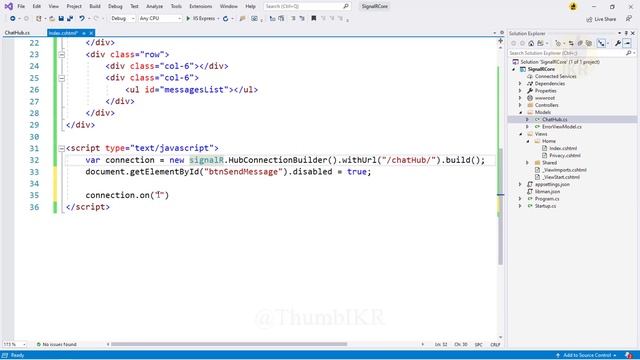Click the Home icon in Solution Explorer
The image size is (640, 360).
coord(531,43)
